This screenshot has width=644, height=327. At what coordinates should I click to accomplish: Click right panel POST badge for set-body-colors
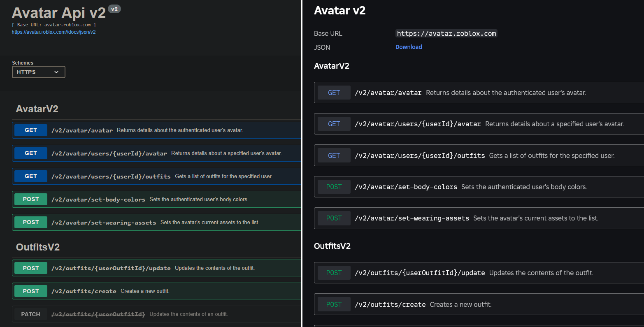(x=334, y=187)
